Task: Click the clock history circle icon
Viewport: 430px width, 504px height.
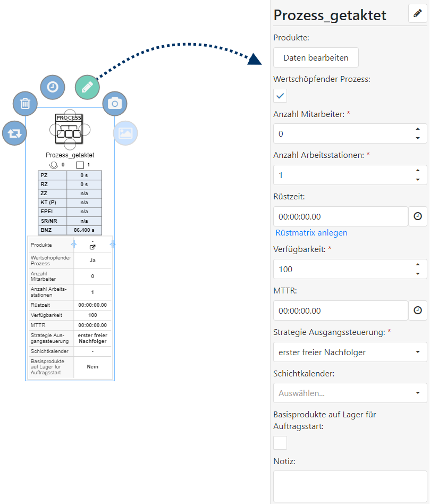Action: pyautogui.click(x=53, y=87)
